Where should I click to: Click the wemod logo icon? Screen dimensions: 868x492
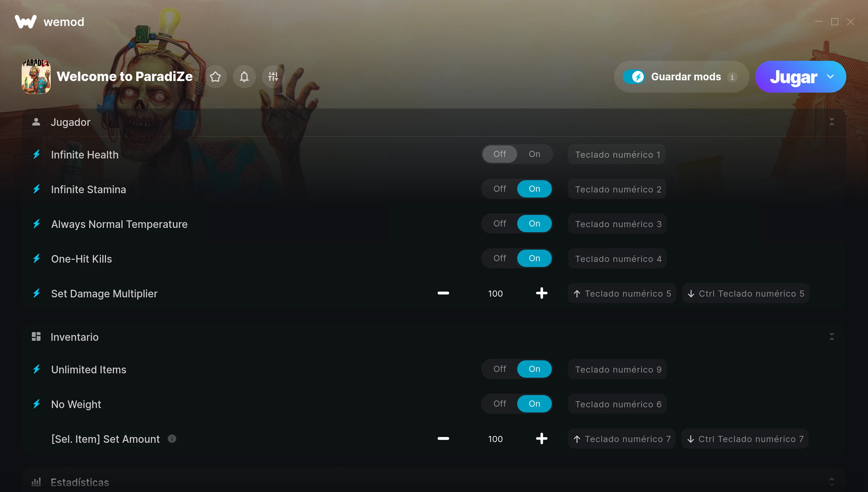pyautogui.click(x=26, y=22)
